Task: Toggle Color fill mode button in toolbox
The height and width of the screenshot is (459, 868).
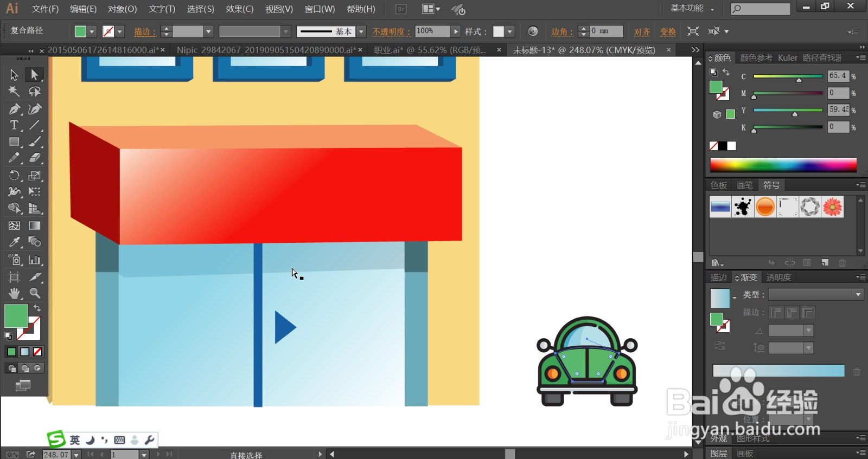Action: [11, 352]
